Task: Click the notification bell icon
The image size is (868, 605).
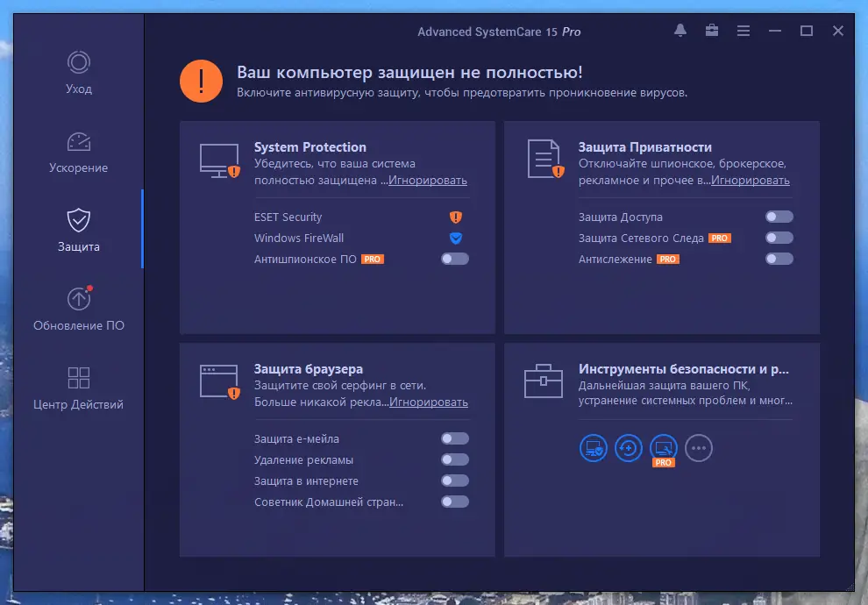Action: 680,31
